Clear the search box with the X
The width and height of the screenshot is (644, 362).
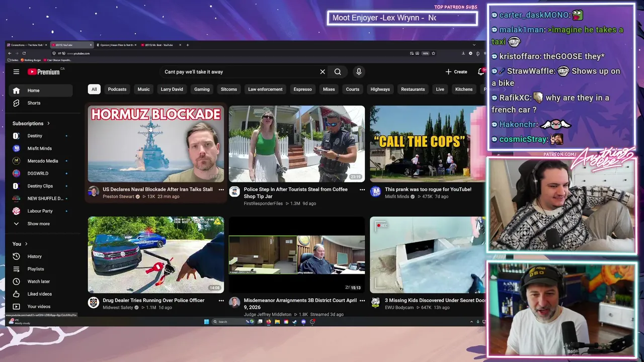click(x=323, y=72)
